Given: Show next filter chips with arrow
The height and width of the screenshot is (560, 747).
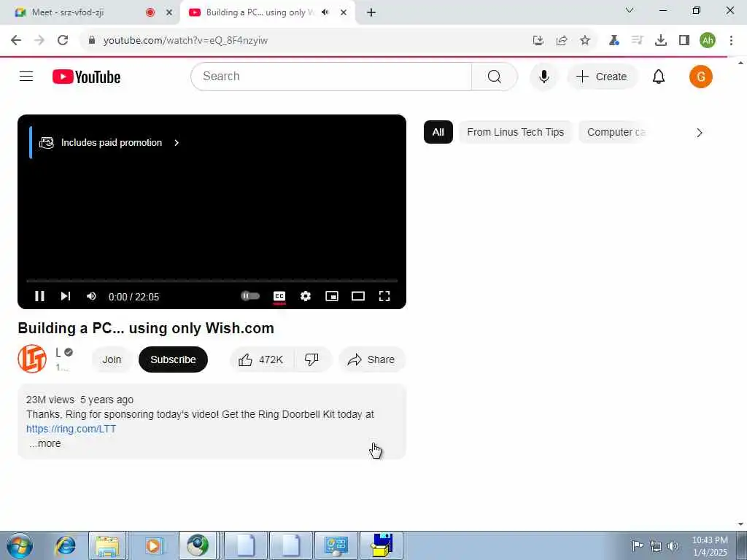Looking at the screenshot, I should click(x=700, y=133).
